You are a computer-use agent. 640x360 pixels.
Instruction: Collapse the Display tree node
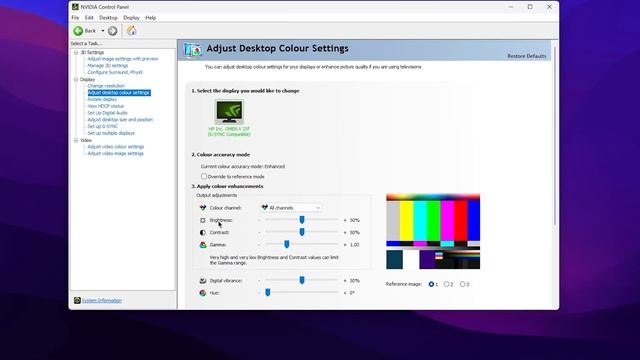pos(76,79)
